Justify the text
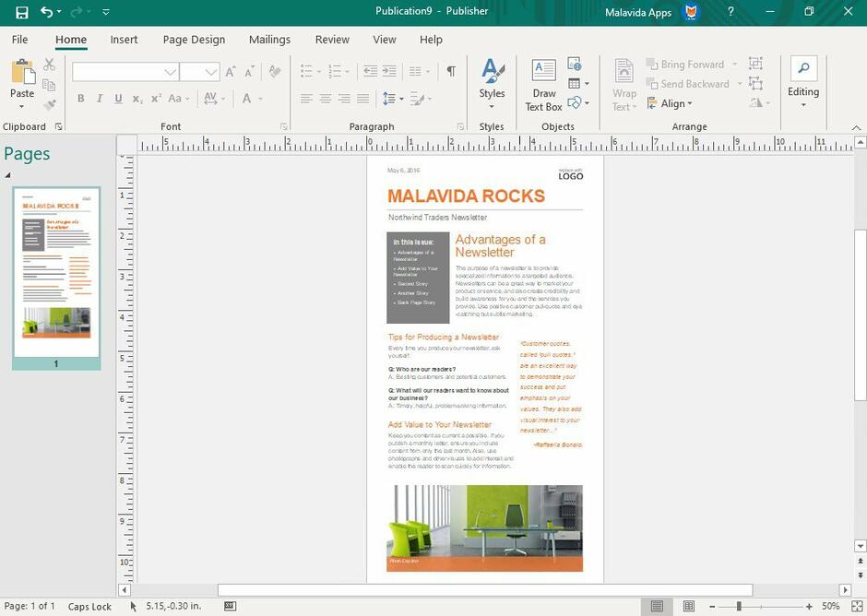 362,99
